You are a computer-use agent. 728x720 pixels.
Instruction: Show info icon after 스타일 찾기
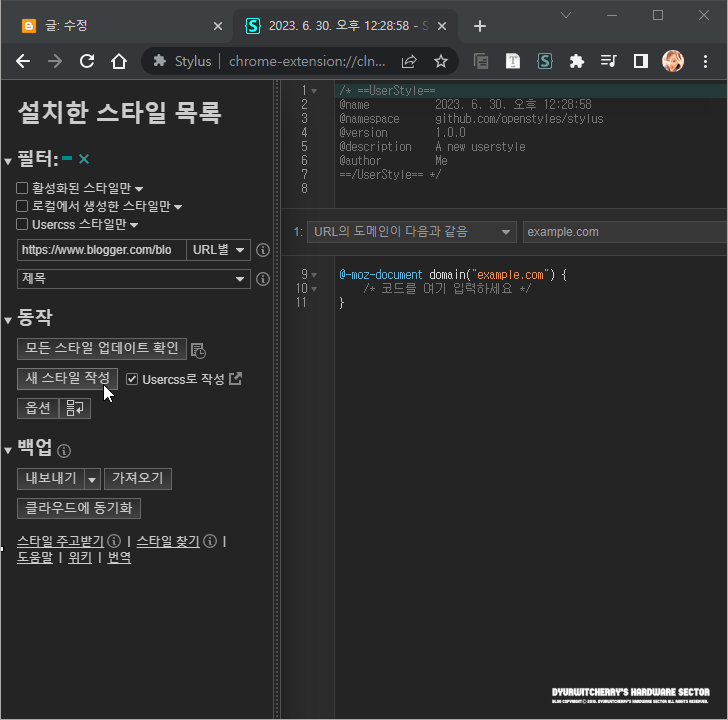click(210, 541)
